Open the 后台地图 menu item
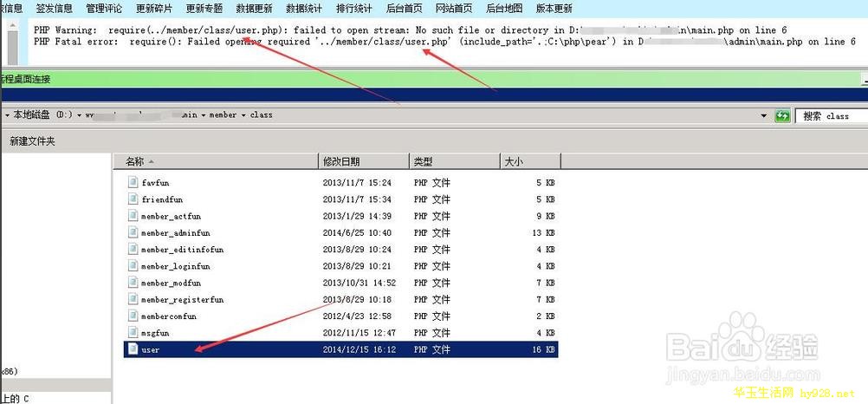This screenshot has width=868, height=404. [x=504, y=9]
